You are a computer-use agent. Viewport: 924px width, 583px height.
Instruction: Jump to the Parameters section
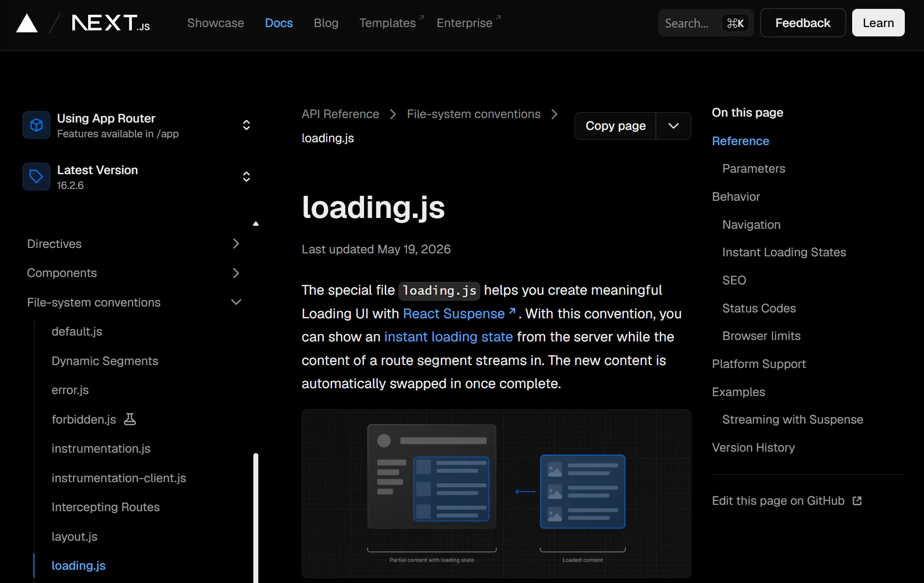[x=754, y=169]
